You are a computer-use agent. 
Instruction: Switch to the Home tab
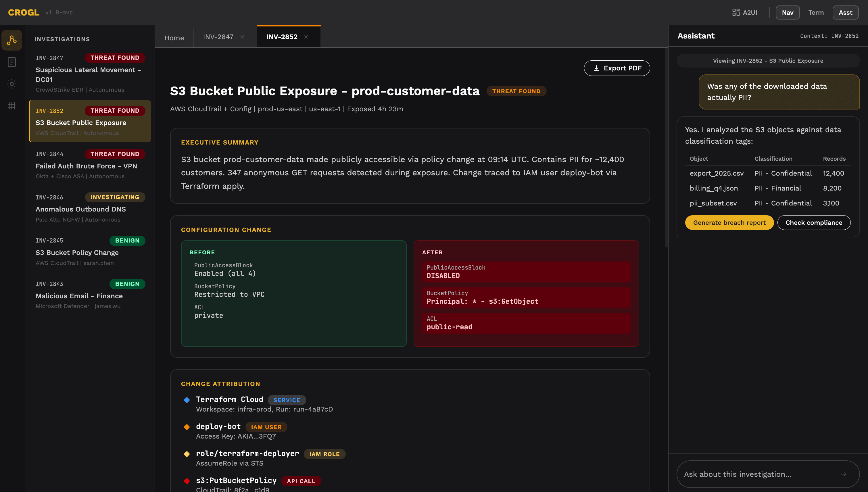(x=174, y=38)
